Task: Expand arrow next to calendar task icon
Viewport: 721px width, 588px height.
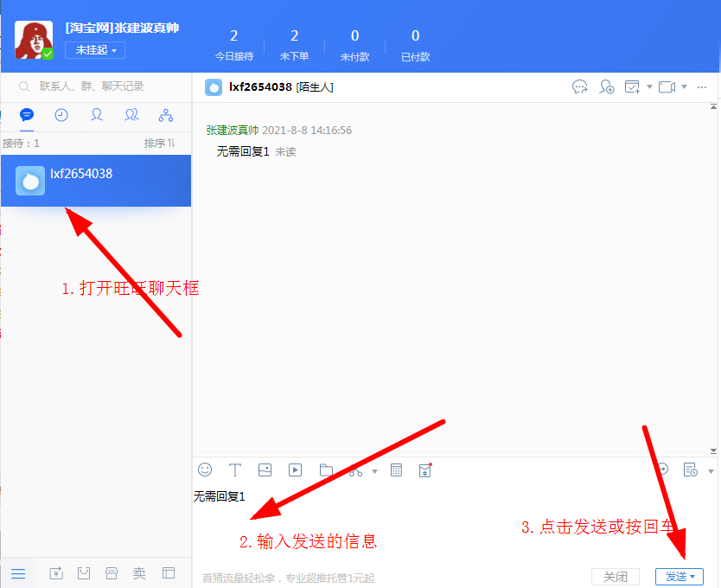Action: [649, 86]
